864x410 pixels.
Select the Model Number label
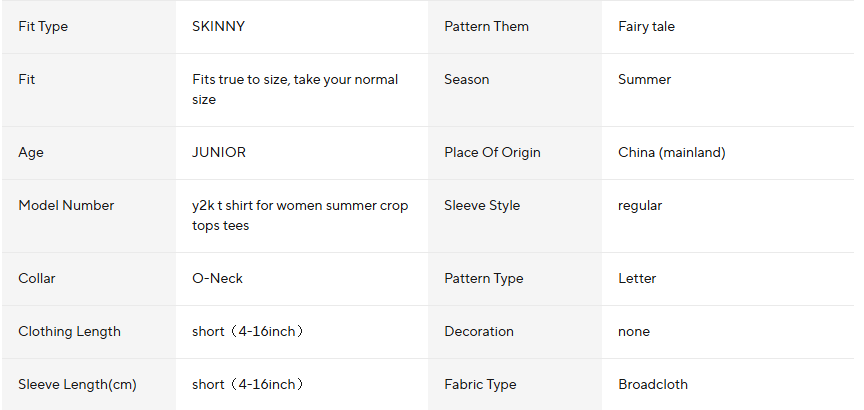pos(66,205)
